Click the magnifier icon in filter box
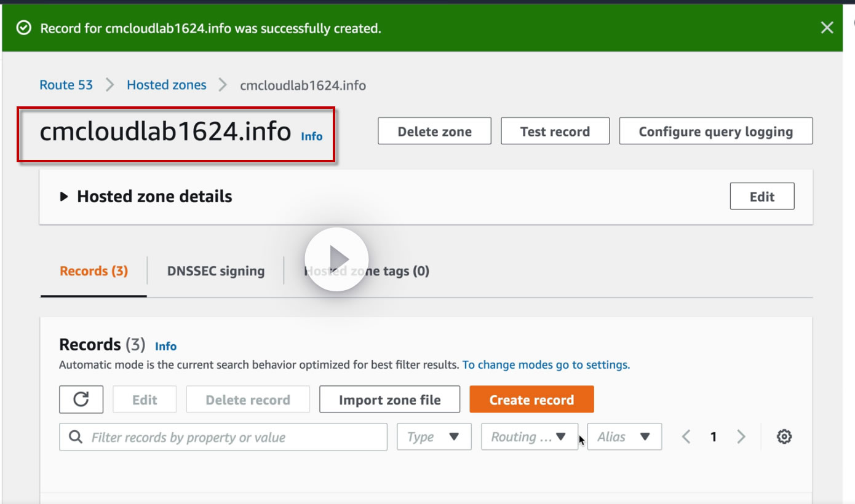Viewport: 855px width, 504px height. [76, 436]
